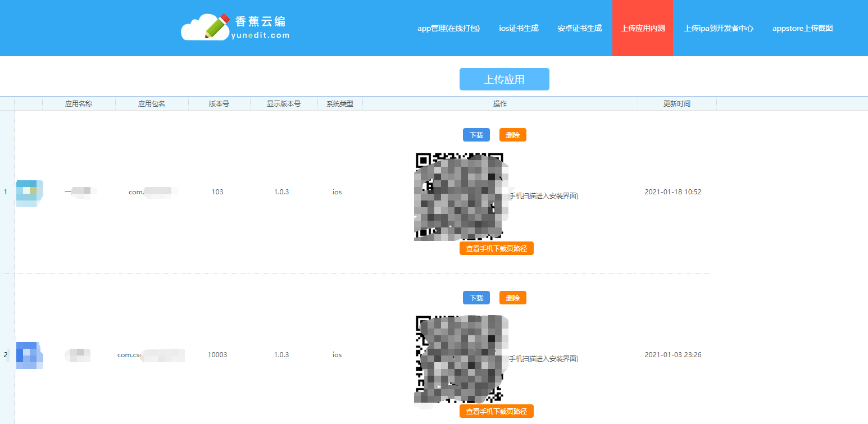The height and width of the screenshot is (424, 868).
Task: Open the app管理(在线打包) menu
Action: (x=449, y=28)
